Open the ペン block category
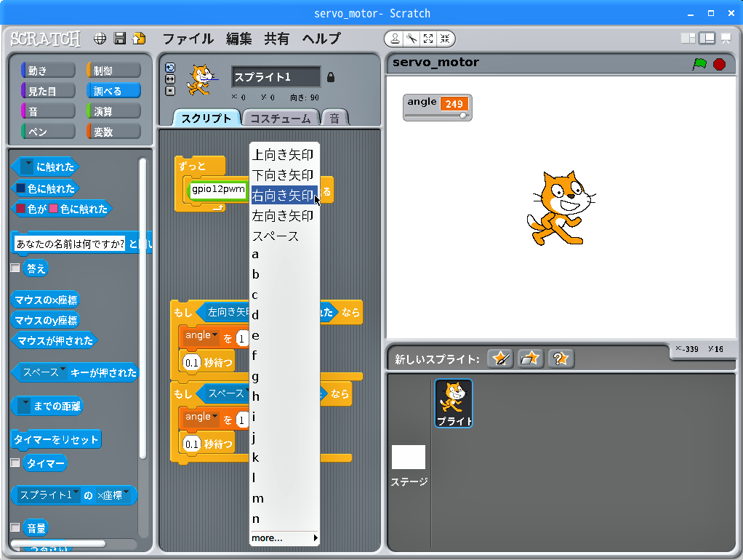743x560 pixels. pyautogui.click(x=48, y=132)
